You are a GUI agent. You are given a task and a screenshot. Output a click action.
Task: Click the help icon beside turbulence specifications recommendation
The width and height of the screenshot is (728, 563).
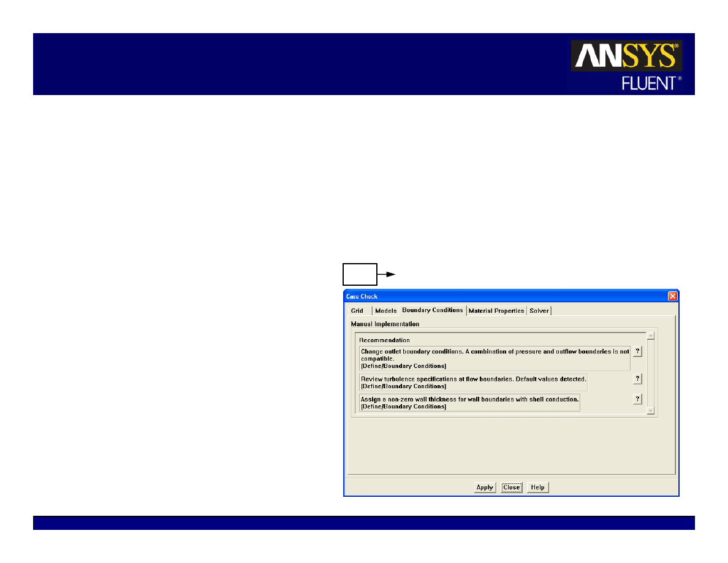637,379
